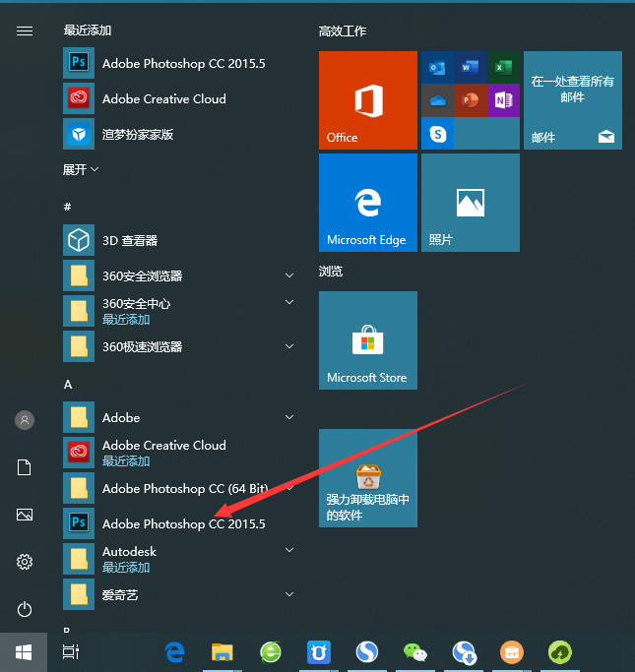This screenshot has height=672, width=635.
Task: Click 展开 to expand recently added list
Action: [81, 169]
